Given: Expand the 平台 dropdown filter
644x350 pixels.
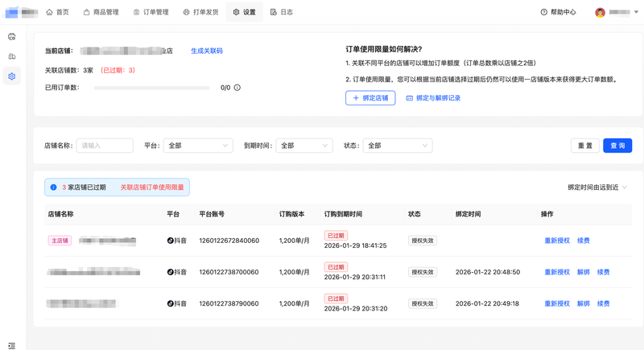Looking at the screenshot, I should pos(198,146).
